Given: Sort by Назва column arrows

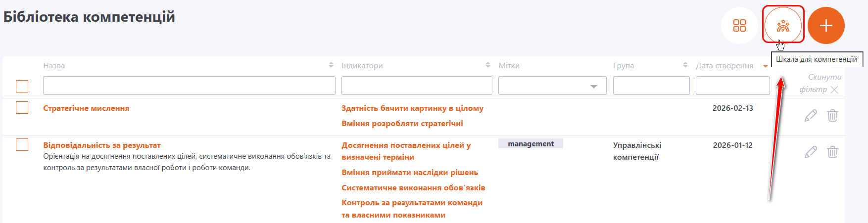Looking at the screenshot, I should coord(331,65).
